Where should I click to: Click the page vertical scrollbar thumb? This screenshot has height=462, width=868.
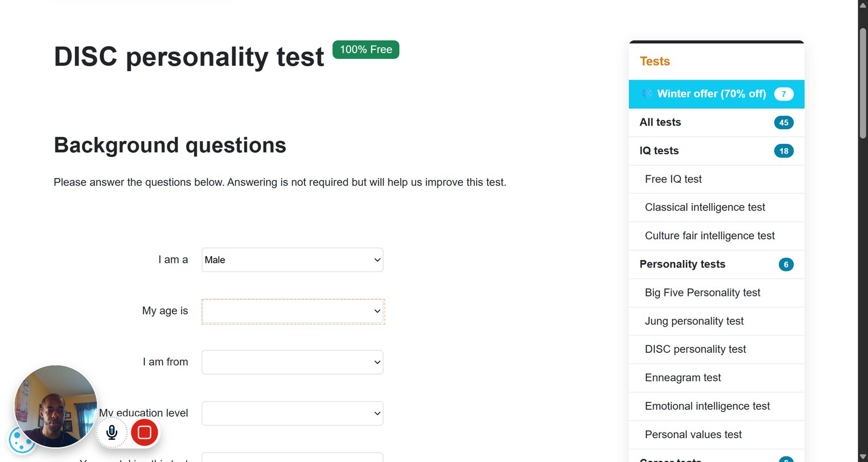point(863,83)
